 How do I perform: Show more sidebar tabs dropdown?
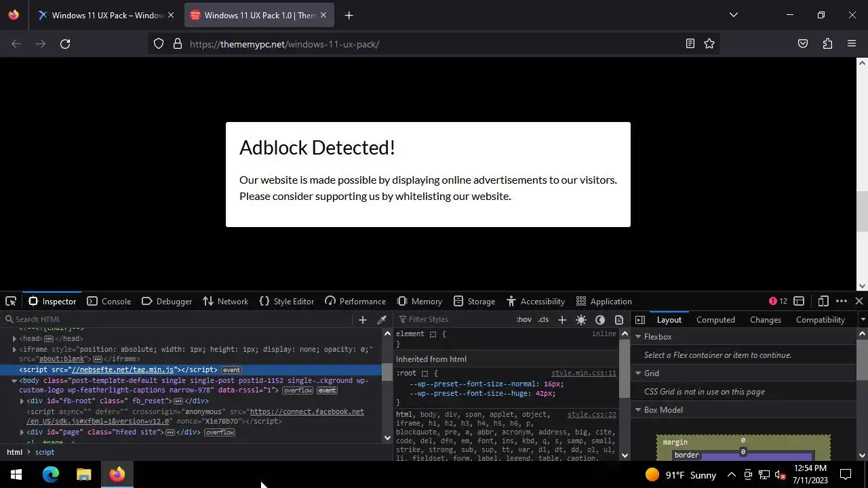[863, 319]
